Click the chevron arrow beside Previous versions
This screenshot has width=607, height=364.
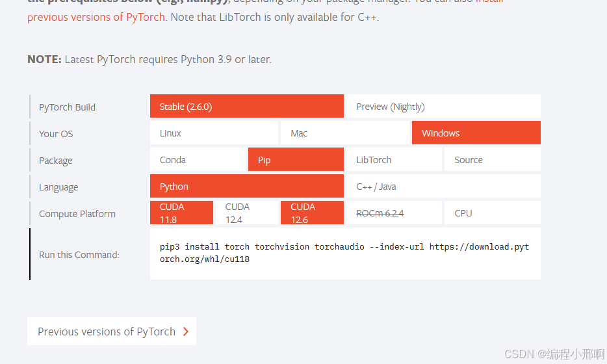[186, 331]
